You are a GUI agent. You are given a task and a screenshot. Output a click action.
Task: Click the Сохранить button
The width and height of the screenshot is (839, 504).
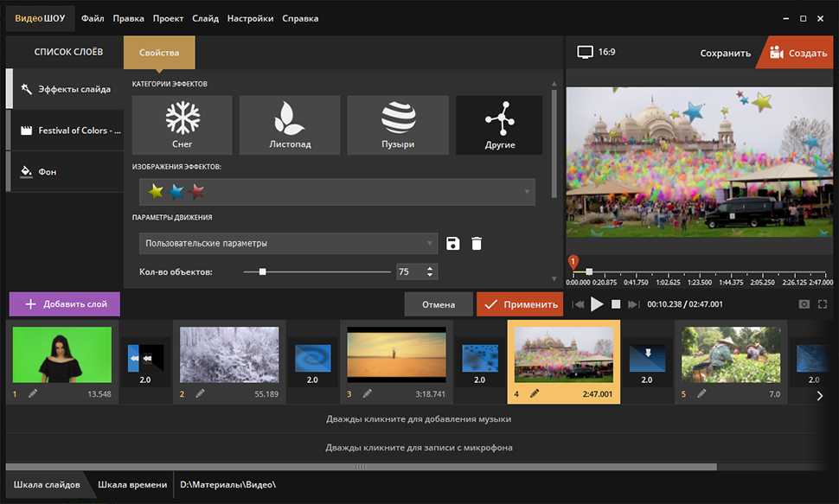point(725,53)
